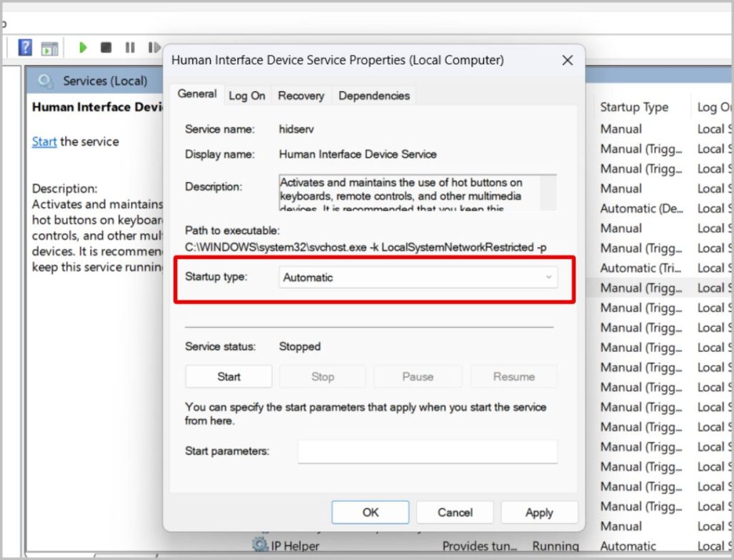Click the Cancel button

(455, 512)
